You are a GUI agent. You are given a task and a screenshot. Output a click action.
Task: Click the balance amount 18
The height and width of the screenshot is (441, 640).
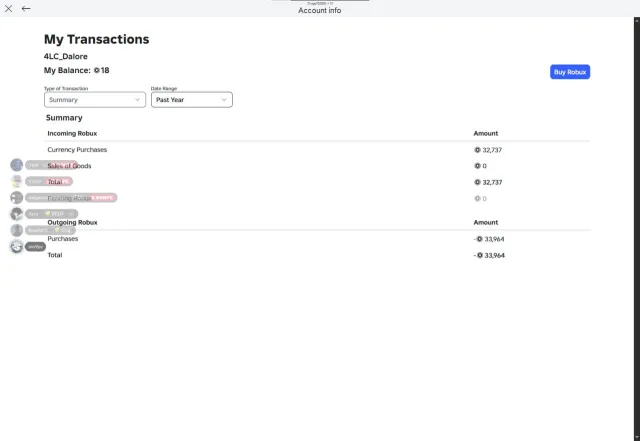[x=105, y=70]
